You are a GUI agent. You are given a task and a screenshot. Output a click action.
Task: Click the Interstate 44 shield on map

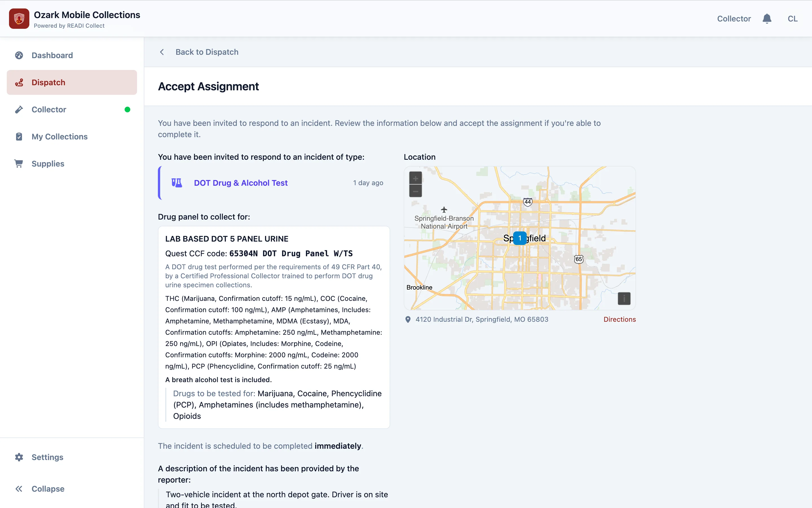(x=528, y=202)
